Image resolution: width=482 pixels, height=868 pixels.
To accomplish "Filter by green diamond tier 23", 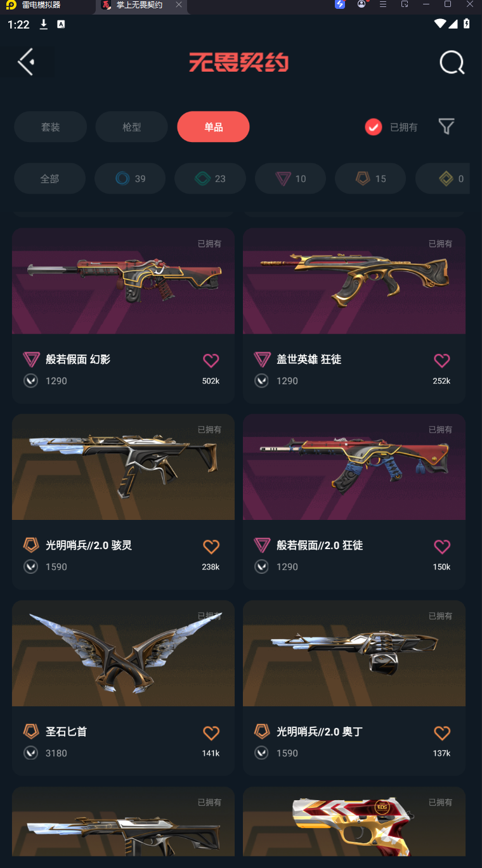I will click(210, 179).
